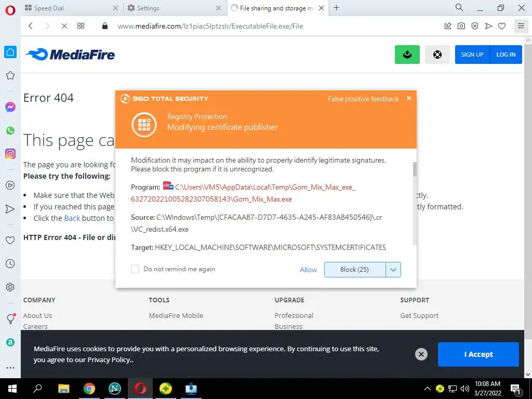Open About Us footer link
This screenshot has height=399, width=532.
coord(37,315)
